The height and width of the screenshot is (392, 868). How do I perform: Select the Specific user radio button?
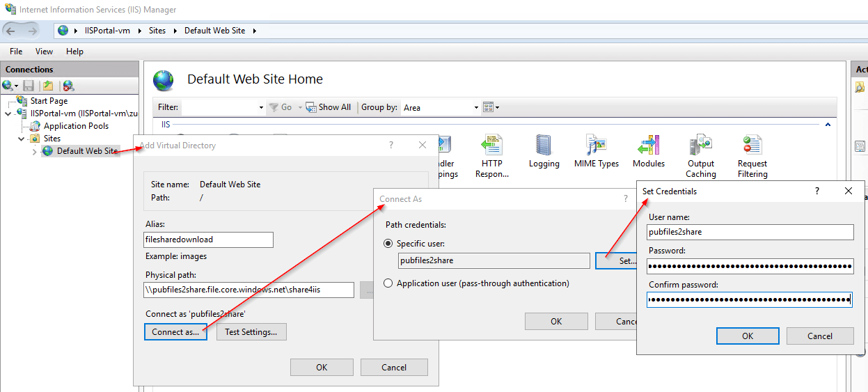(x=390, y=244)
